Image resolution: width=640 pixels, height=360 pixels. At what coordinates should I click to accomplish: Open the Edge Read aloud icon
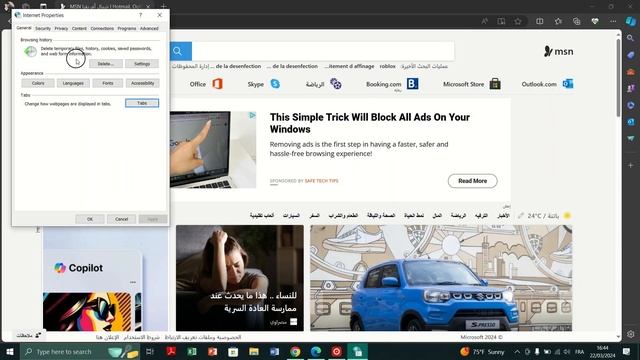click(x=484, y=21)
